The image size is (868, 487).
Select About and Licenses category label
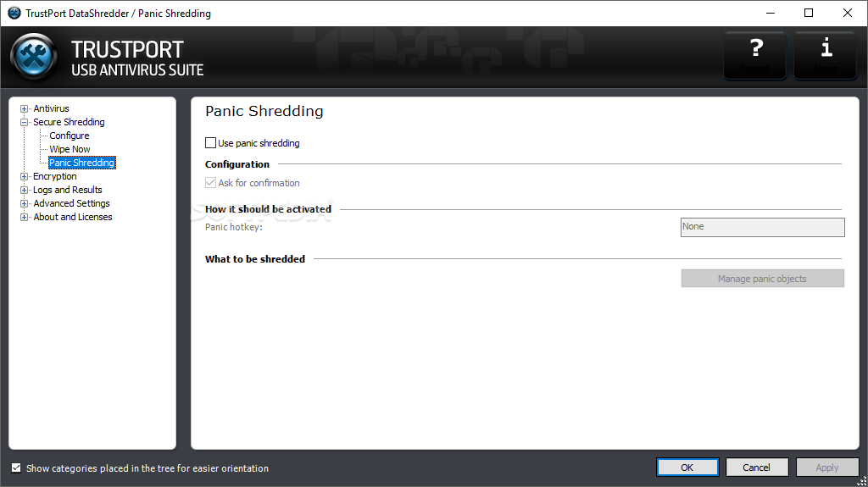pyautogui.click(x=73, y=217)
